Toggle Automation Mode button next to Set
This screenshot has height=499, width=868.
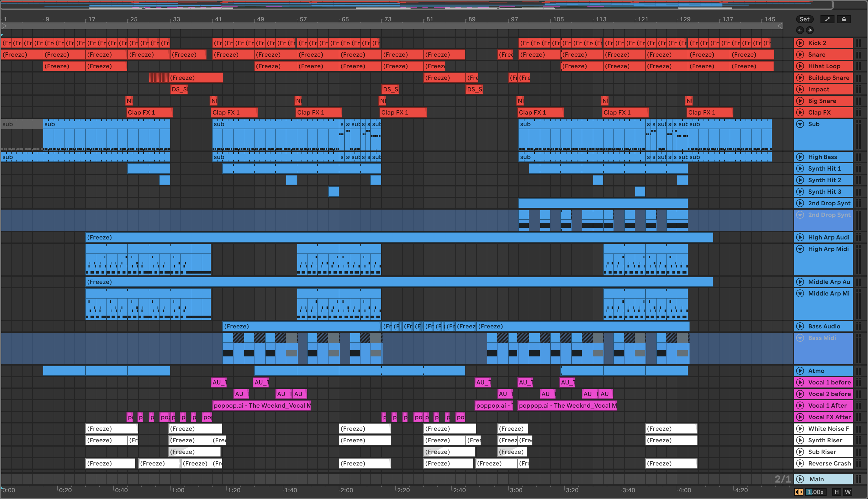pos(827,19)
